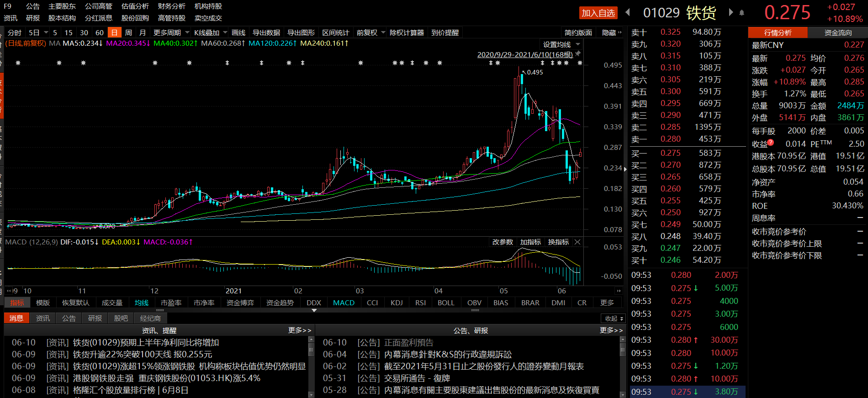Click the pin icon beside date range
Viewport: 868px width, 398px height.
coord(578,54)
